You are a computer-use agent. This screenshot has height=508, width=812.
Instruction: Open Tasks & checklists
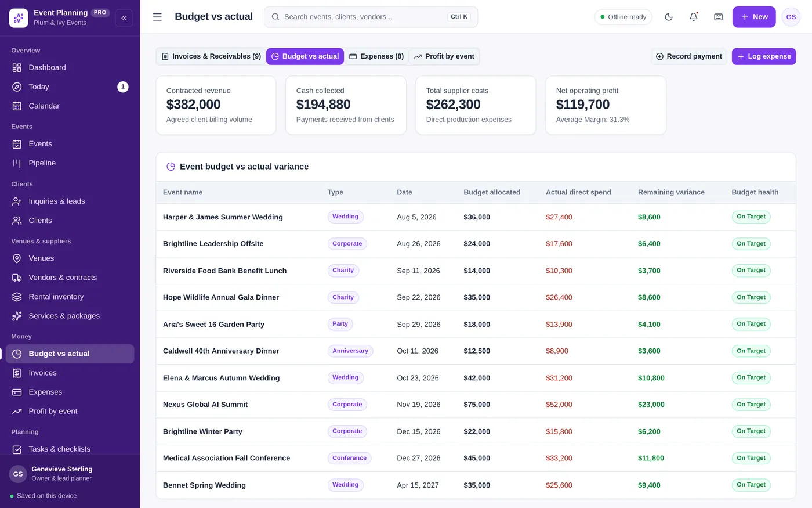click(70, 449)
